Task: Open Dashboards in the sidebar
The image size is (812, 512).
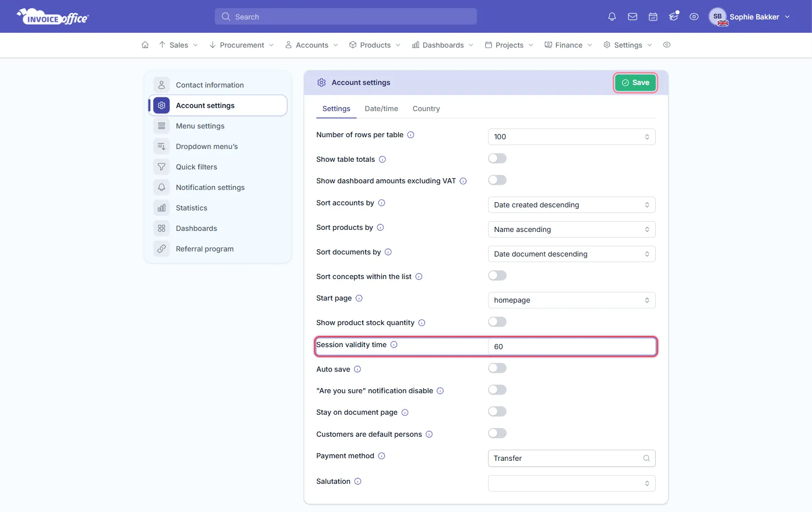Action: (x=218, y=228)
